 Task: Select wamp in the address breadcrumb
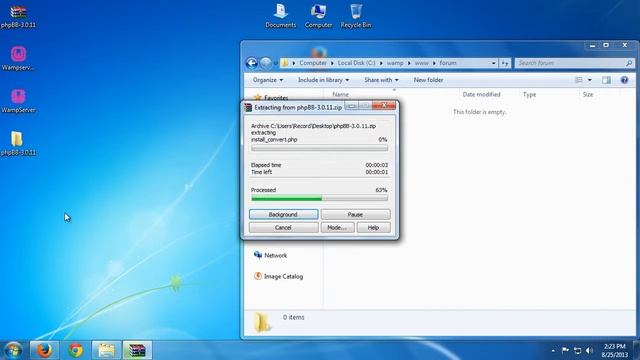point(395,63)
